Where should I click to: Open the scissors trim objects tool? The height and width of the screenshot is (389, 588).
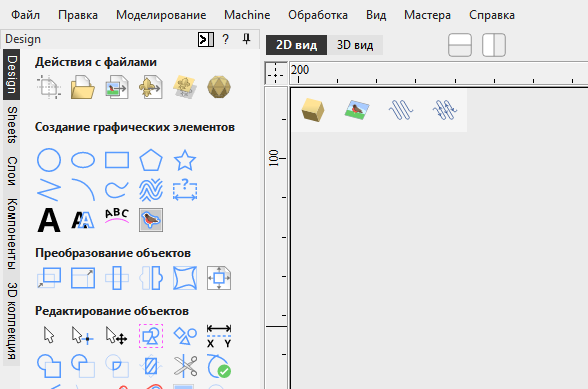click(x=185, y=366)
